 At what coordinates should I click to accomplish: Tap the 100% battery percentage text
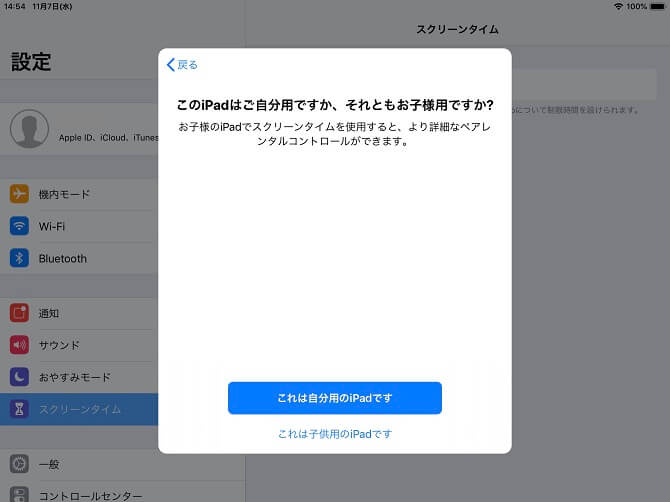coord(636,6)
